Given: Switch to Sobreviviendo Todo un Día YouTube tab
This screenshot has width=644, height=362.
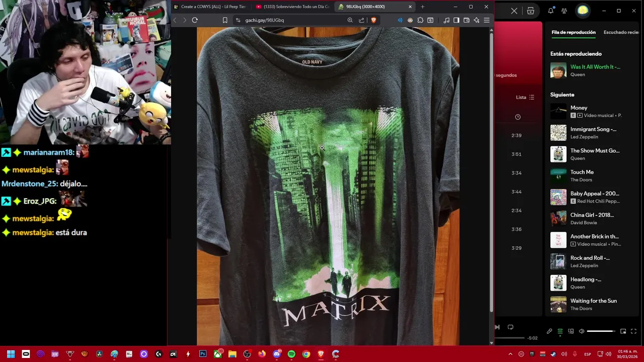Looking at the screenshot, I should [x=292, y=7].
